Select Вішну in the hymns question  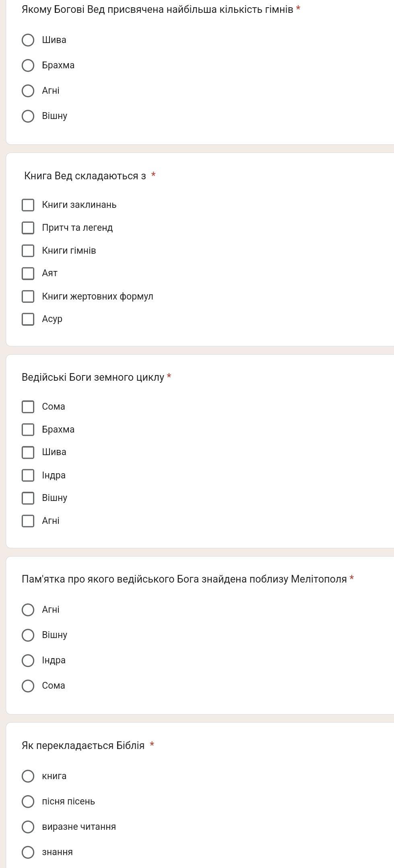[28, 116]
